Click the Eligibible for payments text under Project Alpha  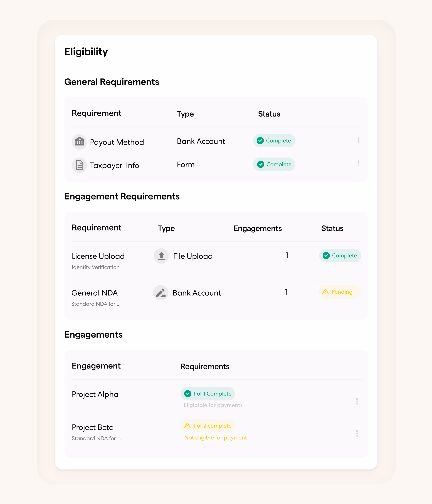(213, 405)
